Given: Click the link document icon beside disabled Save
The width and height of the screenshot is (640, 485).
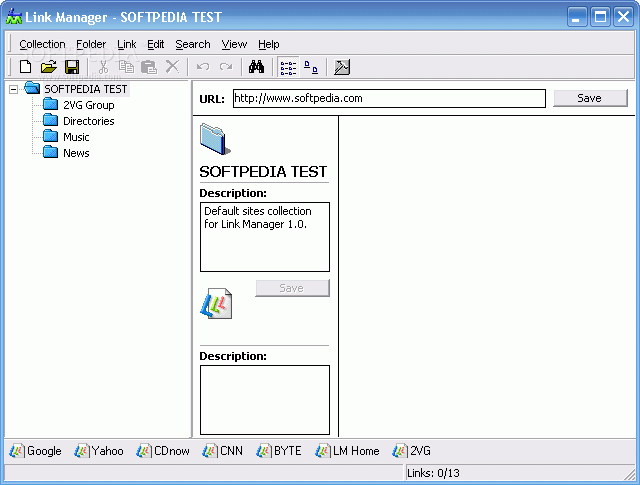Looking at the screenshot, I should tap(216, 303).
